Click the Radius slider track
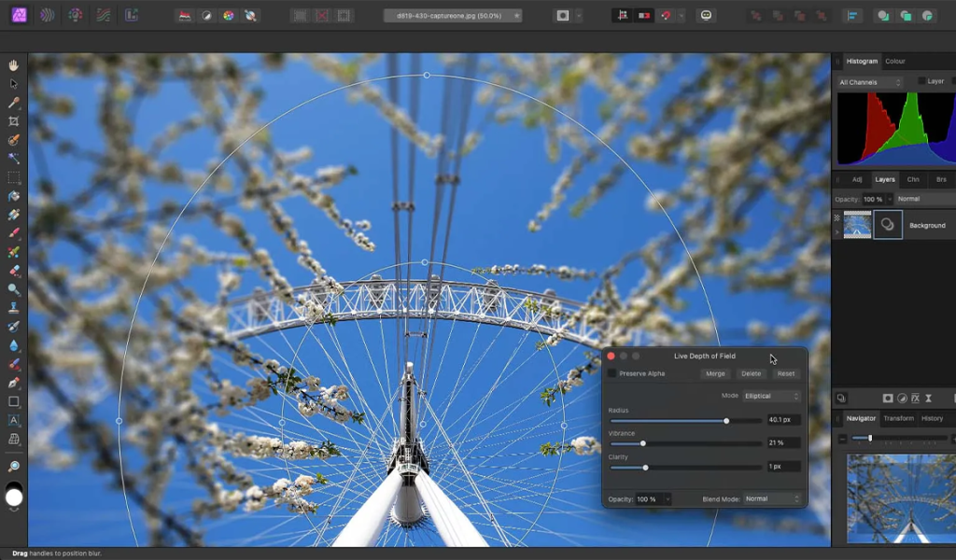956x560 pixels. [686, 421]
